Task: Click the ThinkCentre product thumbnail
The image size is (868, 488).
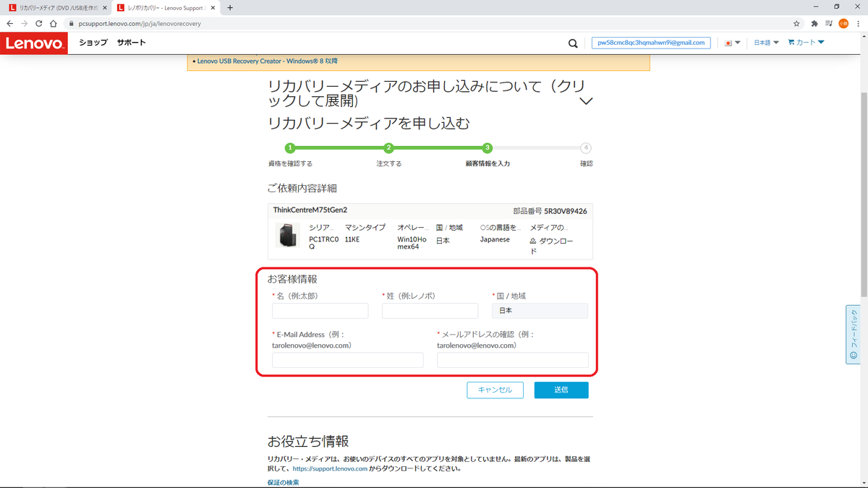Action: click(288, 236)
